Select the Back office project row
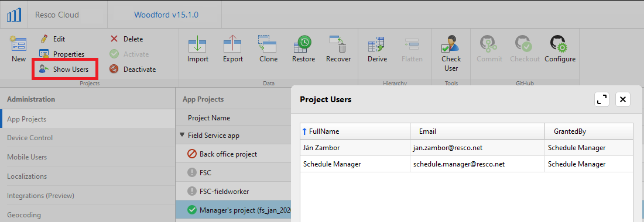644x222 pixels. pos(233,154)
